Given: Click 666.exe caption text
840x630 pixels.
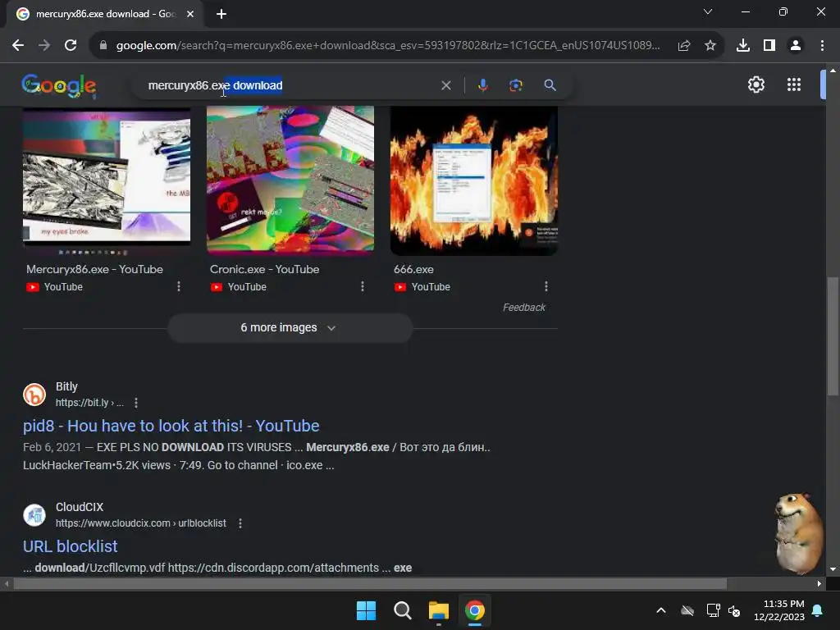Looking at the screenshot, I should 413,269.
